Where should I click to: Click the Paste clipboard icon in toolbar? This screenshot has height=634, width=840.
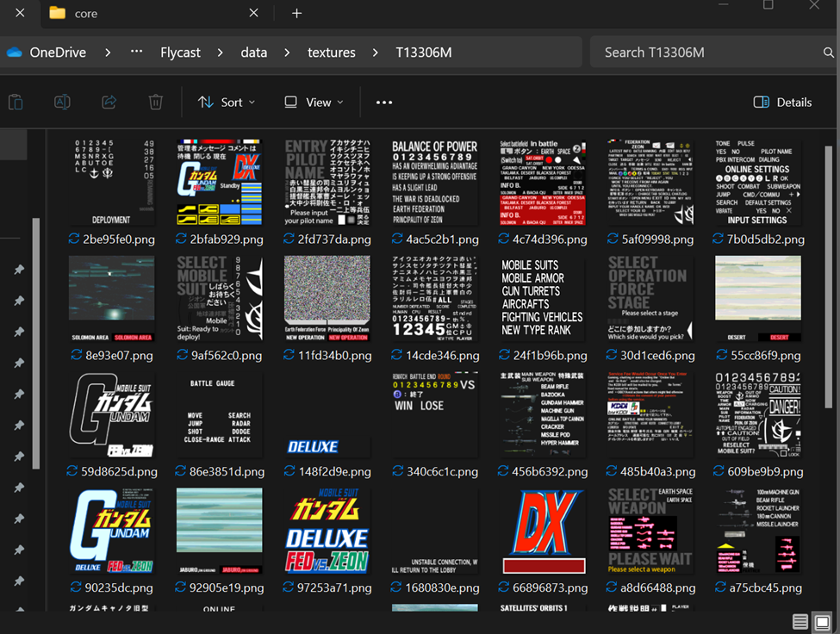point(16,102)
